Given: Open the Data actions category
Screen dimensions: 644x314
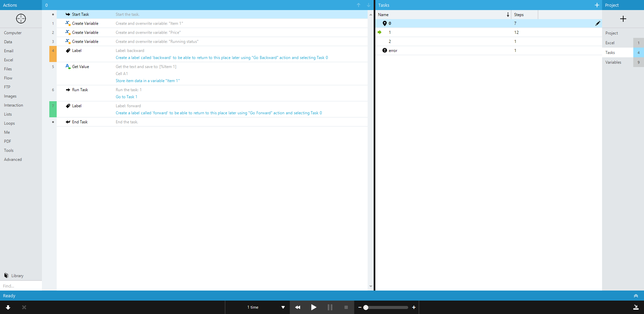Looking at the screenshot, I should pos(8,42).
